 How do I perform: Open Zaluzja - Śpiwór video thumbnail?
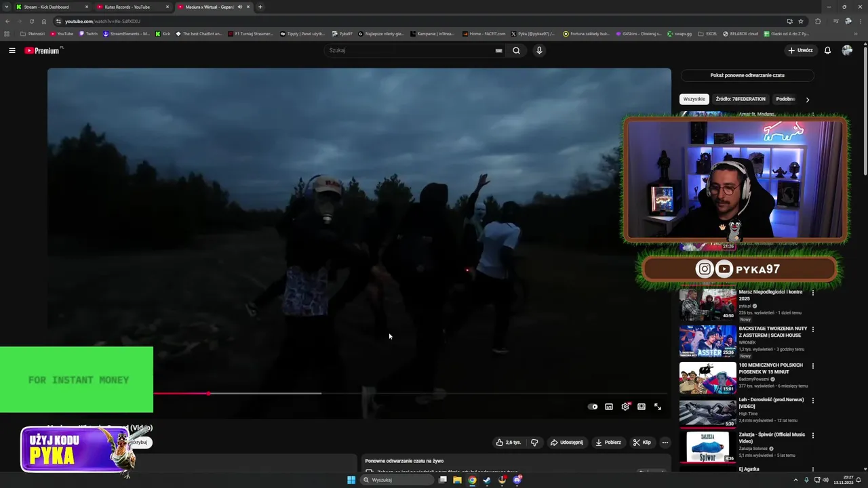(x=708, y=447)
